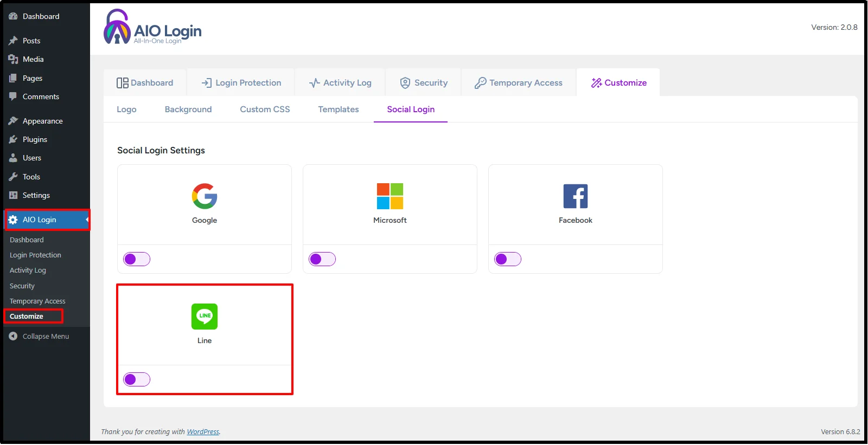Open Temporary Access submenu in sidebar
The image size is (868, 445).
point(37,301)
